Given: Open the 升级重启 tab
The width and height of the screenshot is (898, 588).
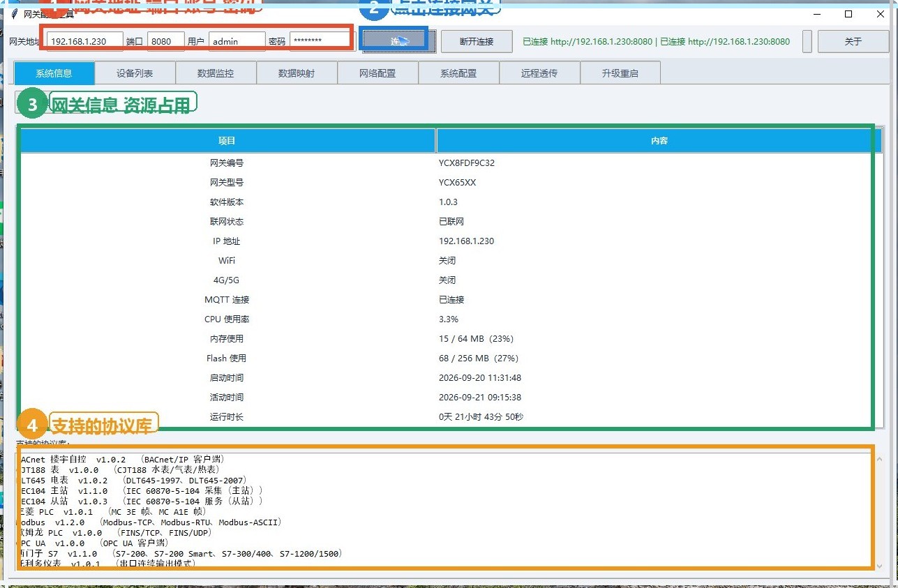Looking at the screenshot, I should click(620, 73).
